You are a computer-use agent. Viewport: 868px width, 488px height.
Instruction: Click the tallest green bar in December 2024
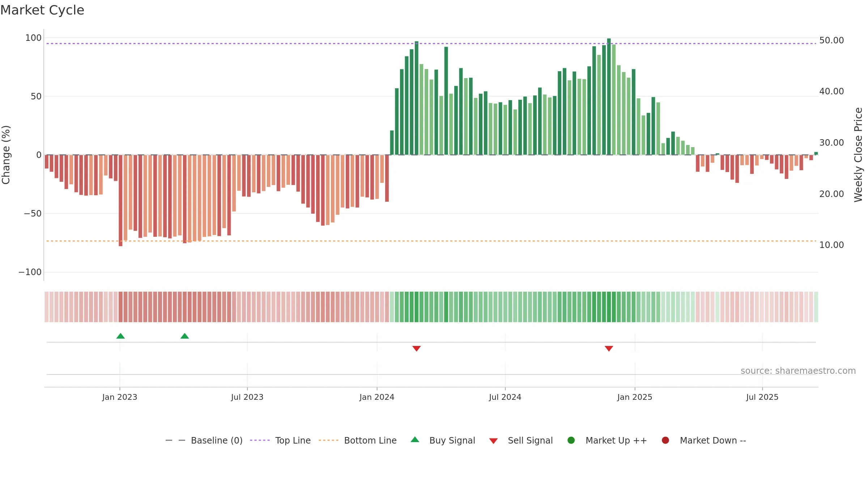(609, 97)
